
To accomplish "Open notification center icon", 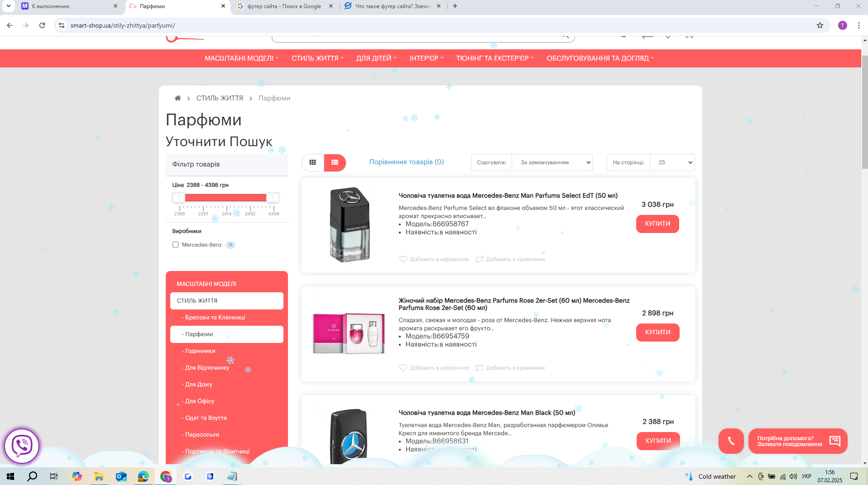I will pos(854,476).
